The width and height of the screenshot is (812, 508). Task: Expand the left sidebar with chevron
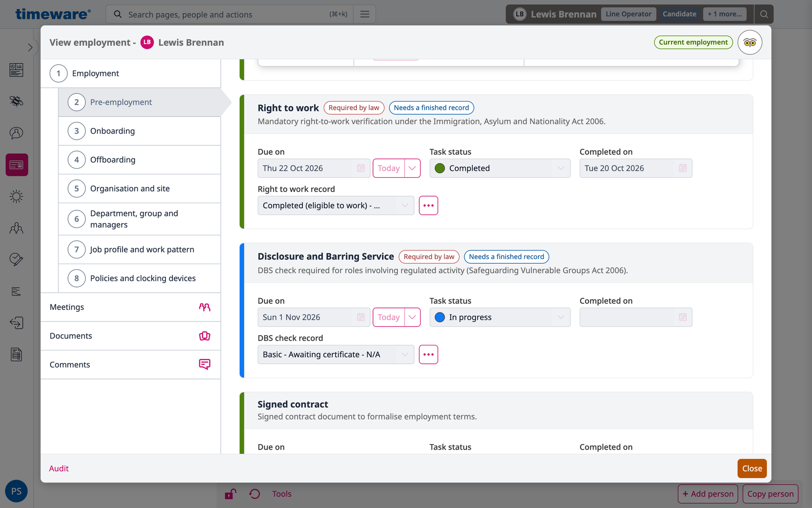coord(30,47)
